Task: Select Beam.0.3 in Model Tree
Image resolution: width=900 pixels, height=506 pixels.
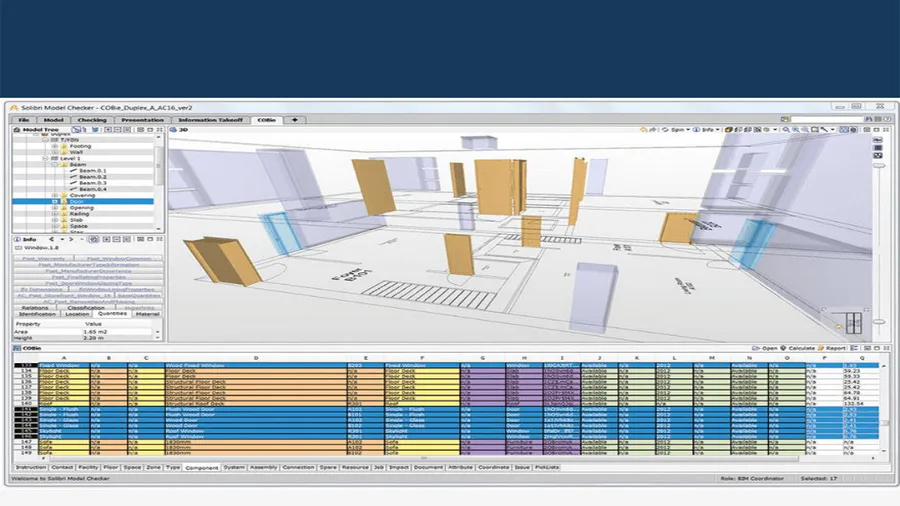Action: click(x=92, y=183)
